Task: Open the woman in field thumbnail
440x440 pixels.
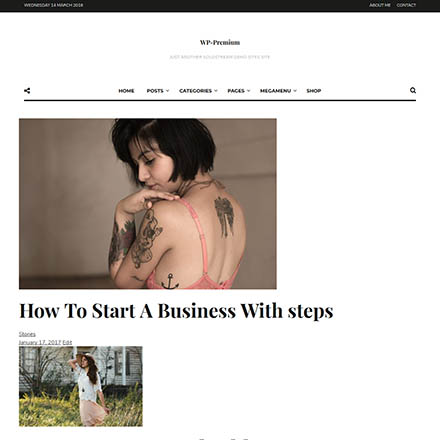Action: [x=81, y=386]
